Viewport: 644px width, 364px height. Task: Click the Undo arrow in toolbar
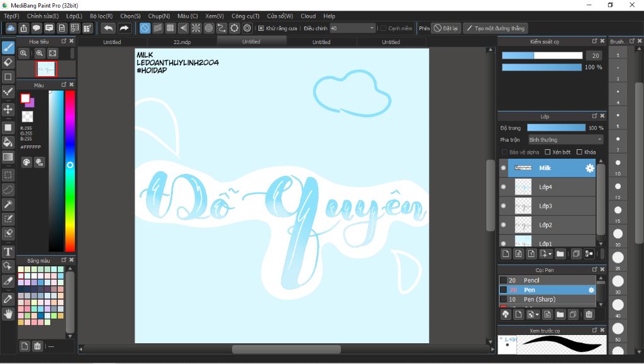[108, 28]
